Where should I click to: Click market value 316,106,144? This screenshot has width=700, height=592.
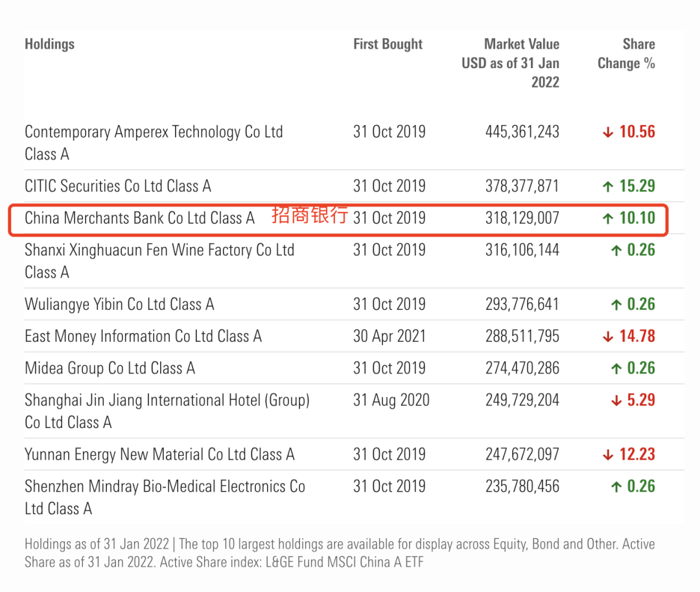522,250
